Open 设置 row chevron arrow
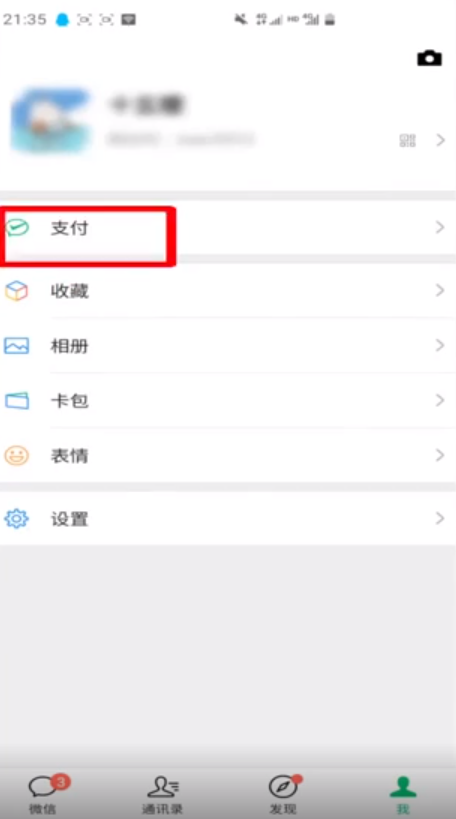456x819 pixels. (440, 518)
